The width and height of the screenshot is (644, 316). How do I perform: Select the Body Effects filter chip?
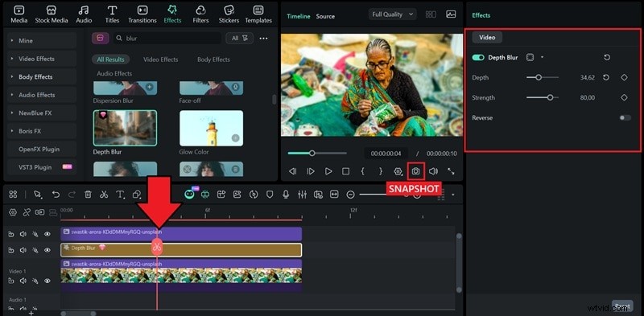coord(213,60)
